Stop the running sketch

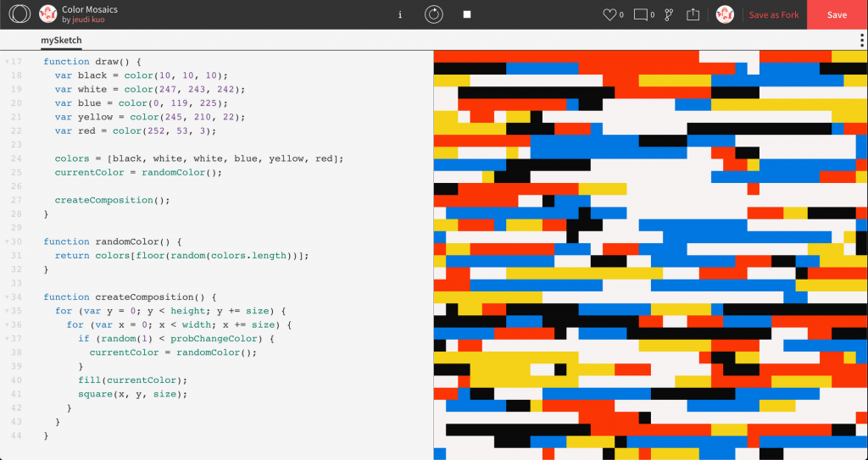[x=467, y=14]
